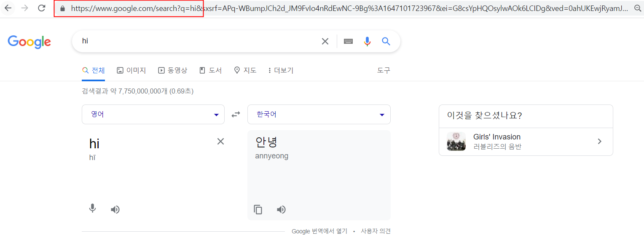This screenshot has height=238, width=644.
Task: Click the blue search magnifier button
Action: (x=386, y=41)
